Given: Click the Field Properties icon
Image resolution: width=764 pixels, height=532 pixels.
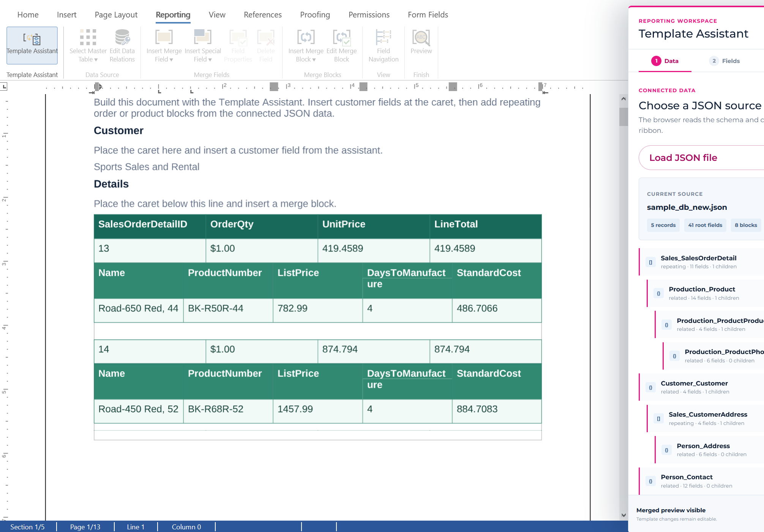Looking at the screenshot, I should [238, 46].
